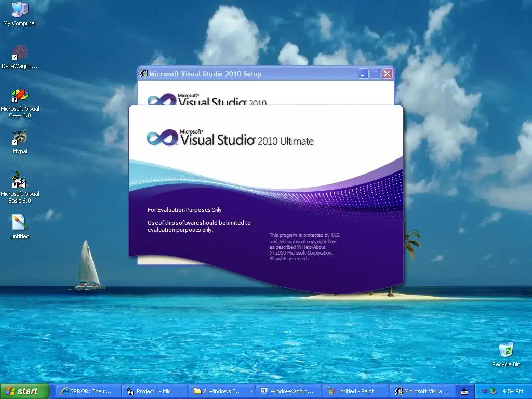Click the Microsoft Visual Studio 2010 Setup title text
The image size is (532, 399).
pyautogui.click(x=205, y=74)
